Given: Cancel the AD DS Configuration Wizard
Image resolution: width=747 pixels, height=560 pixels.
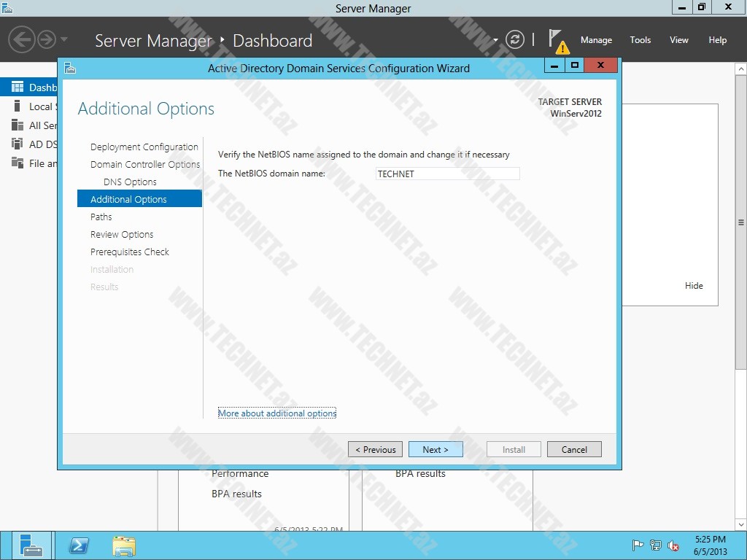Looking at the screenshot, I should point(574,449).
